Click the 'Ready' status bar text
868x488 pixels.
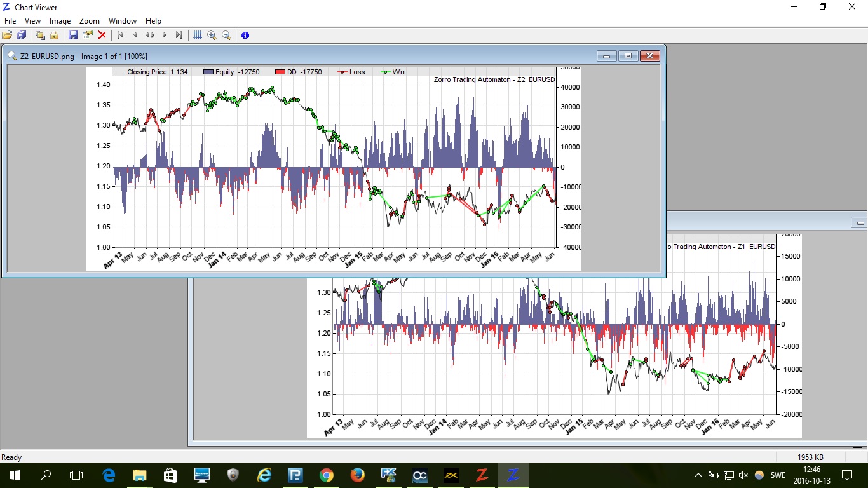click(x=11, y=457)
